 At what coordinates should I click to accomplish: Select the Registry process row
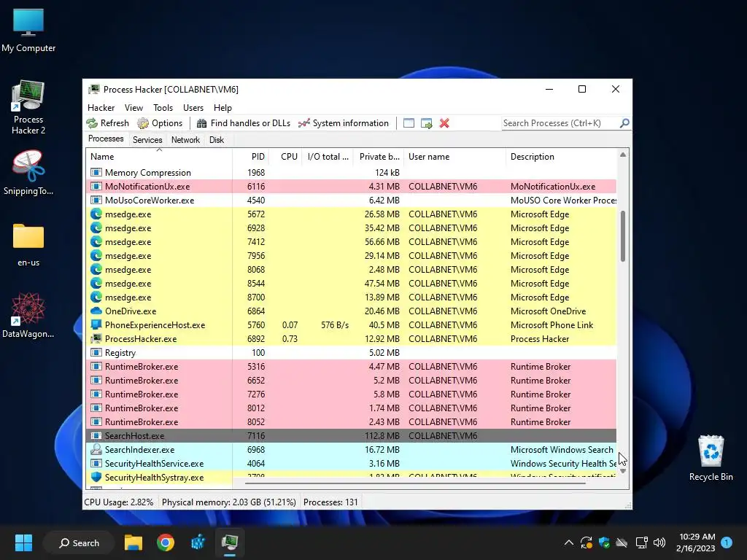tap(351, 353)
